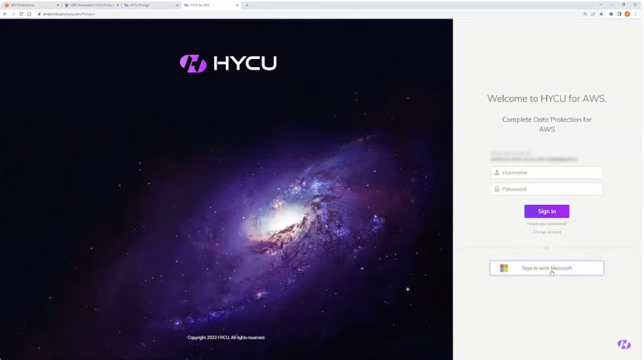Close the first AWS Marketplace tab
The width and height of the screenshot is (644, 360).
coord(57,5)
